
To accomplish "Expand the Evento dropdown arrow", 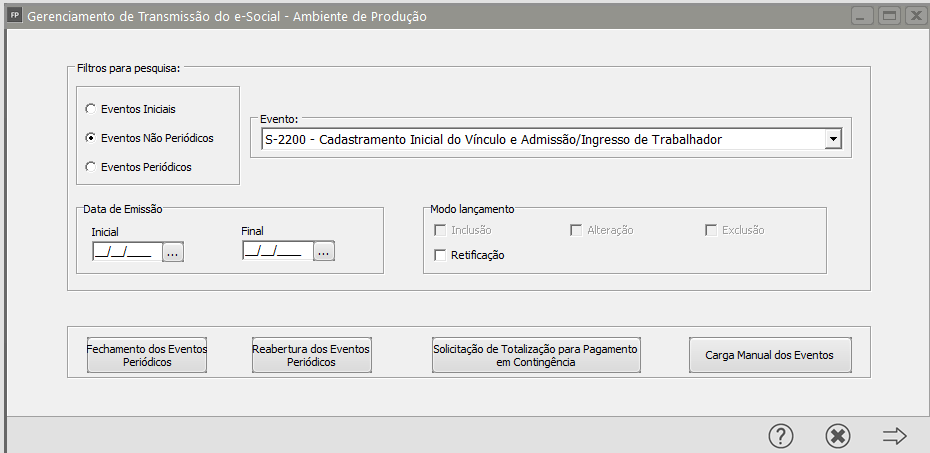I will pyautogui.click(x=832, y=140).
